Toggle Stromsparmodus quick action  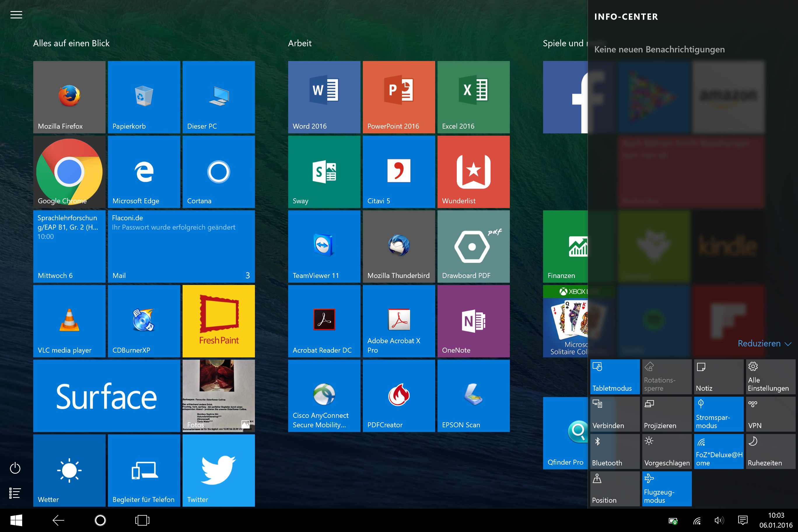tap(718, 414)
